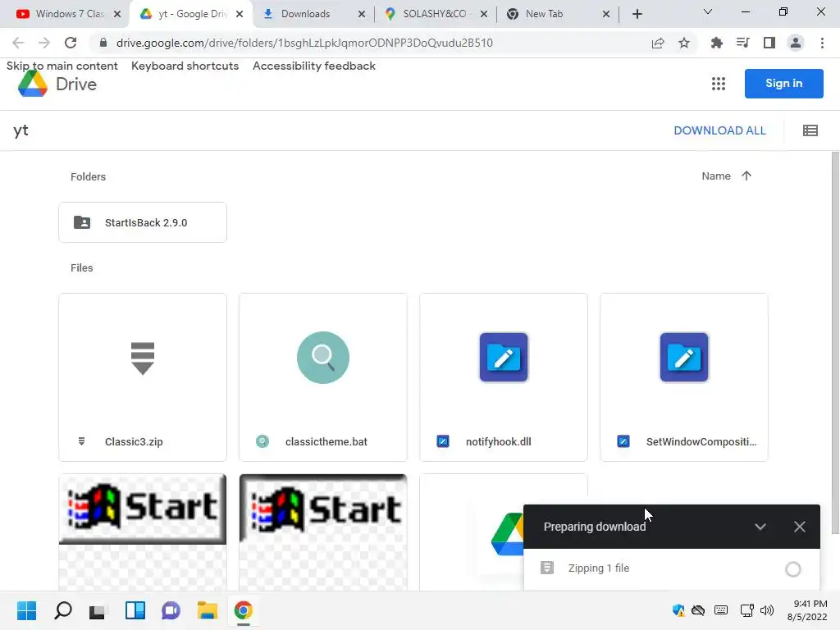Open a new browser tab
This screenshot has width=840, height=630.
click(637, 14)
